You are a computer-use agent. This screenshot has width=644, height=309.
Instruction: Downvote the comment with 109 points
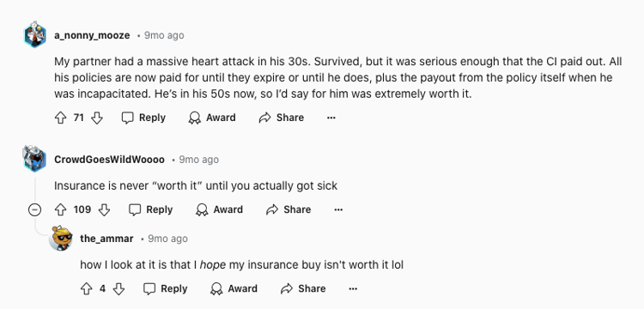click(x=104, y=209)
